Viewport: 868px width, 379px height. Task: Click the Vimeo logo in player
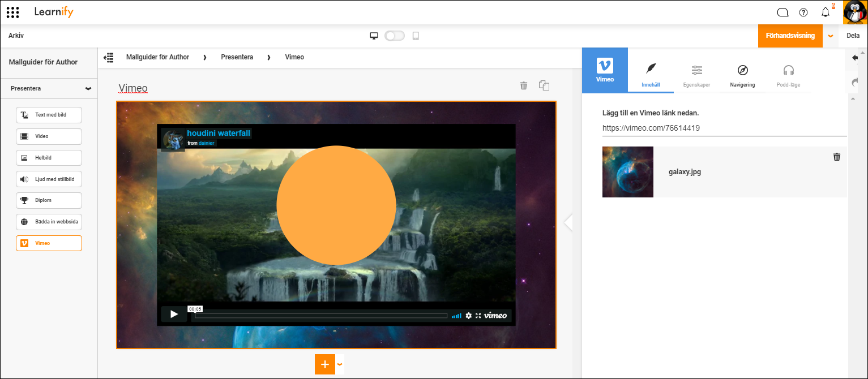(495, 316)
